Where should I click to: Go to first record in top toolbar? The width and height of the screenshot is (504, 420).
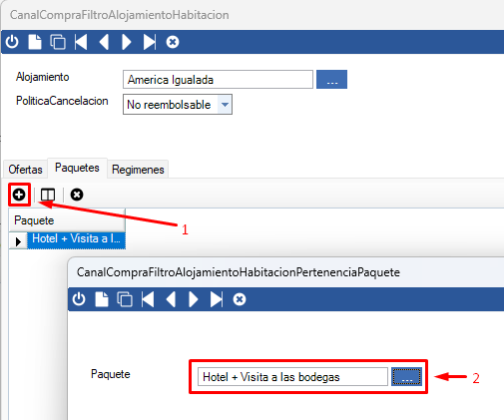pyautogui.click(x=81, y=42)
